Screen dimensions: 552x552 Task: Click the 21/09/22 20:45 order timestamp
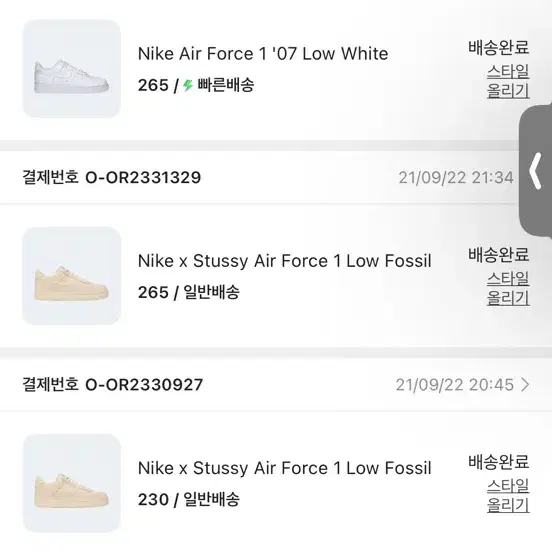click(454, 384)
